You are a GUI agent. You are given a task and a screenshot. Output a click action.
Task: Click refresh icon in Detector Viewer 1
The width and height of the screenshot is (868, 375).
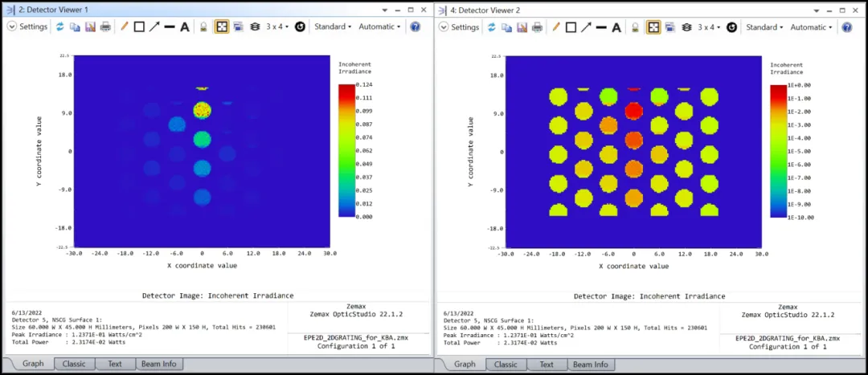pos(59,26)
